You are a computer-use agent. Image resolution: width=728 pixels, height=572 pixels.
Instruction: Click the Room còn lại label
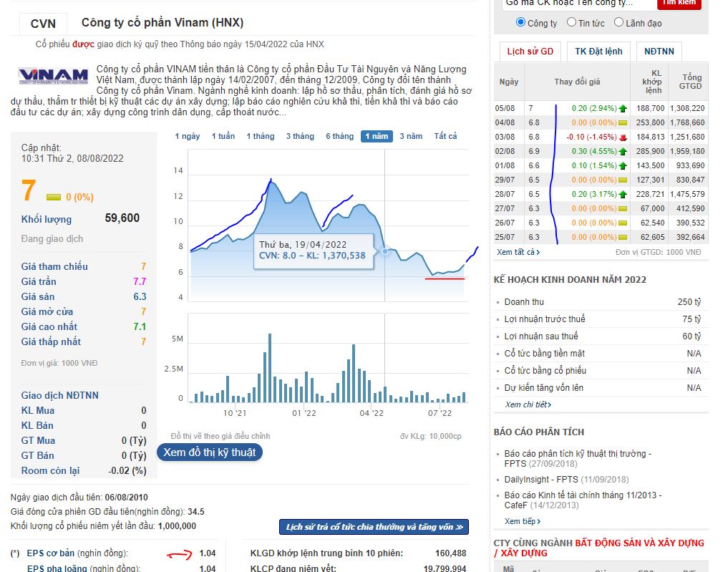point(50,470)
